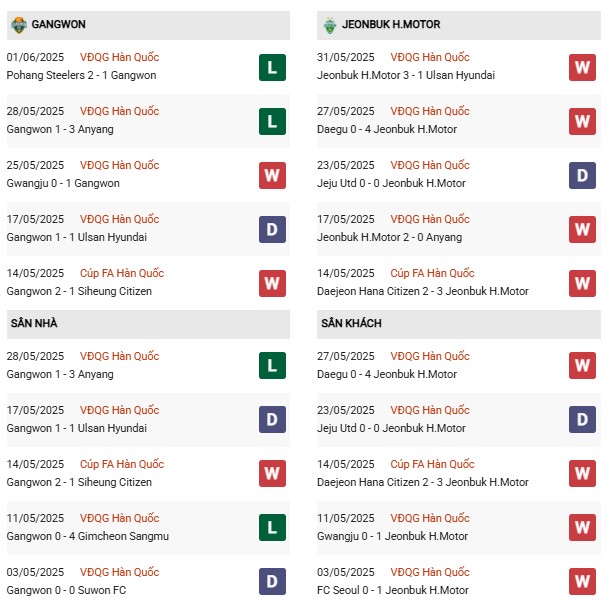Open the Cúp FA Hàn Quốc link beside the 14/05/2025 date in the top GANGWON list
This screenshot has width=606, height=602.
point(122,273)
